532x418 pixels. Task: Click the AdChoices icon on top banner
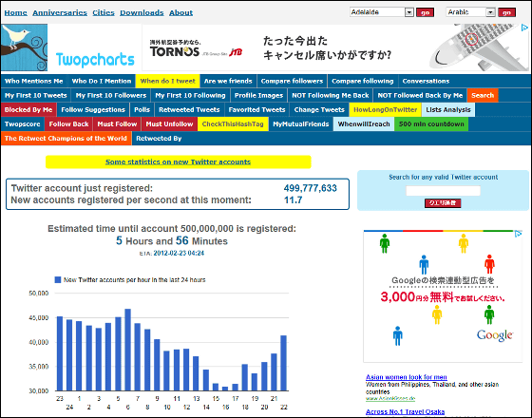coord(524,28)
